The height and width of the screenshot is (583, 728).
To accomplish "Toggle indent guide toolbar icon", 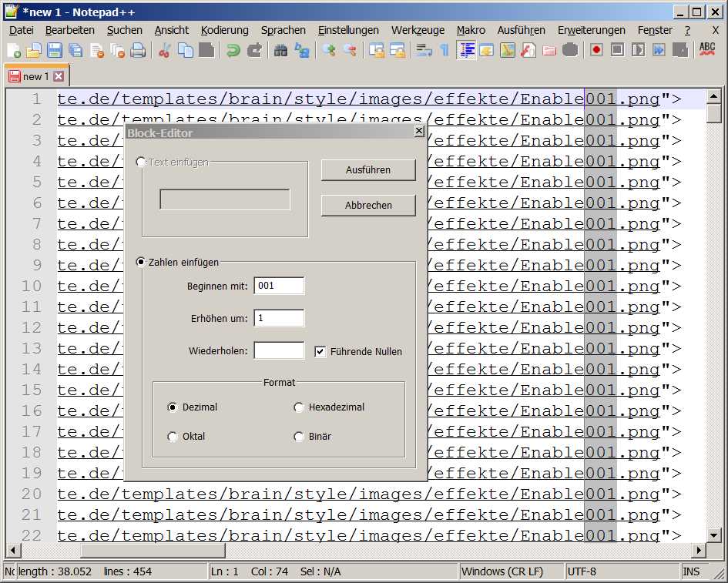I will tap(466, 50).
